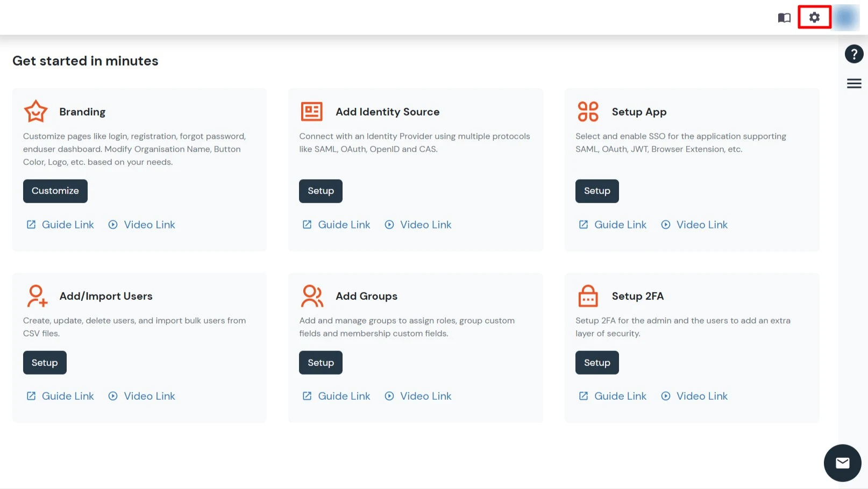Open the chat mail button at bottom right

click(842, 463)
